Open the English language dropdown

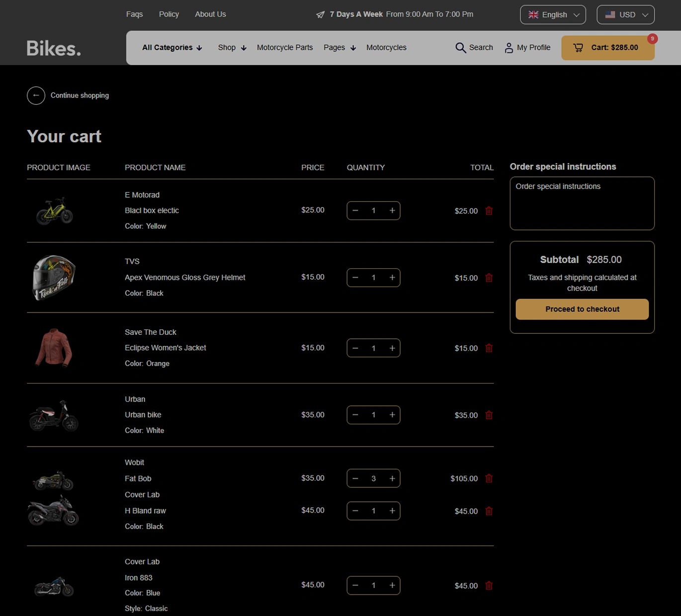coord(553,14)
